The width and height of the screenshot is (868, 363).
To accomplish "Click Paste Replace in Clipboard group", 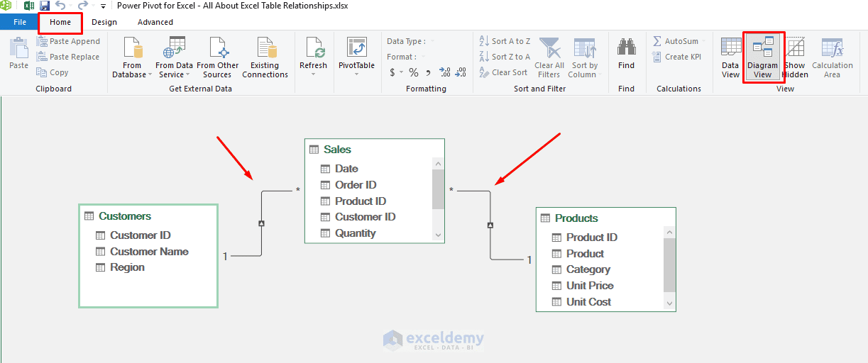I will [x=68, y=57].
